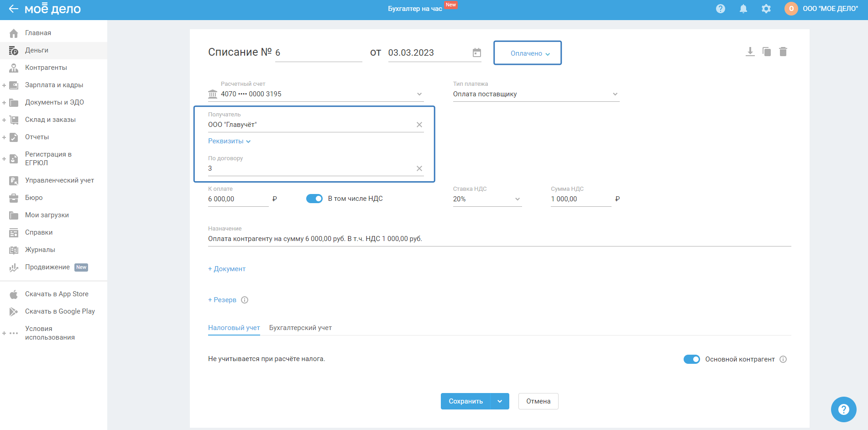Click the Моё дело logo

point(52,9)
